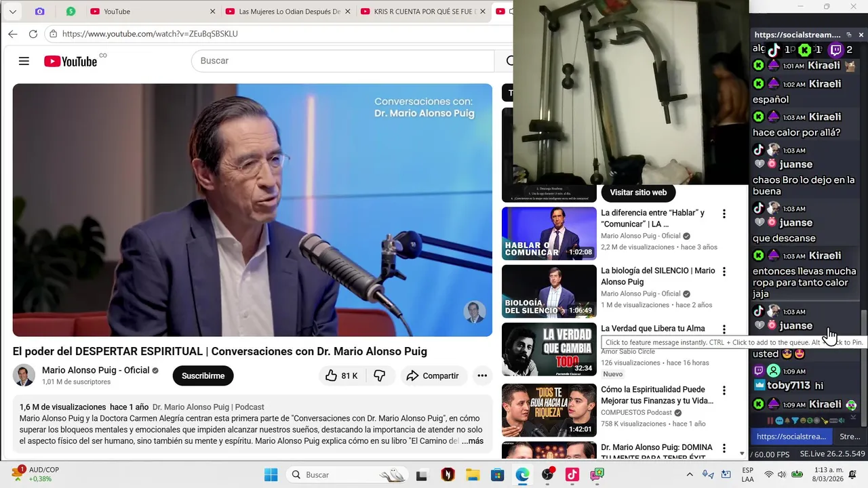The image size is (868, 488).
Task: Share the video via Compartir button
Action: pos(433,375)
